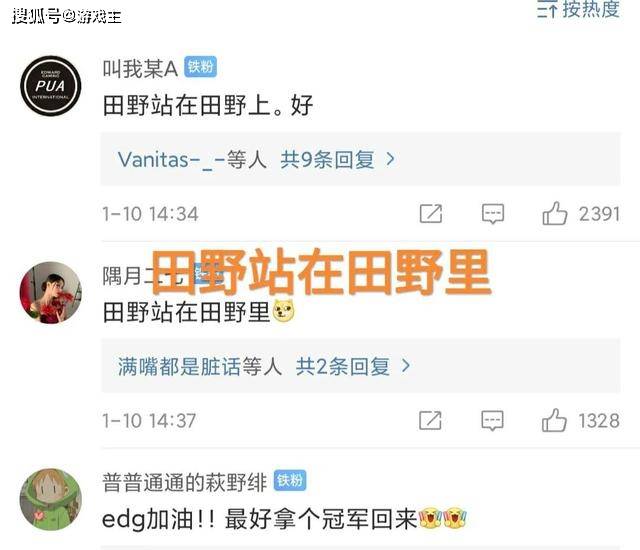Click the 2391 like count
640x550 pixels.
tap(600, 214)
